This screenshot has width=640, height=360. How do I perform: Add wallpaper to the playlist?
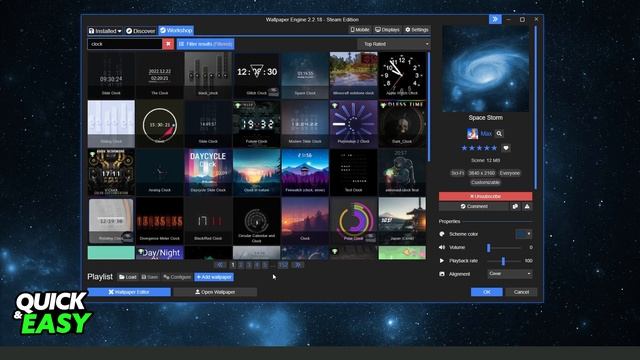[214, 277]
